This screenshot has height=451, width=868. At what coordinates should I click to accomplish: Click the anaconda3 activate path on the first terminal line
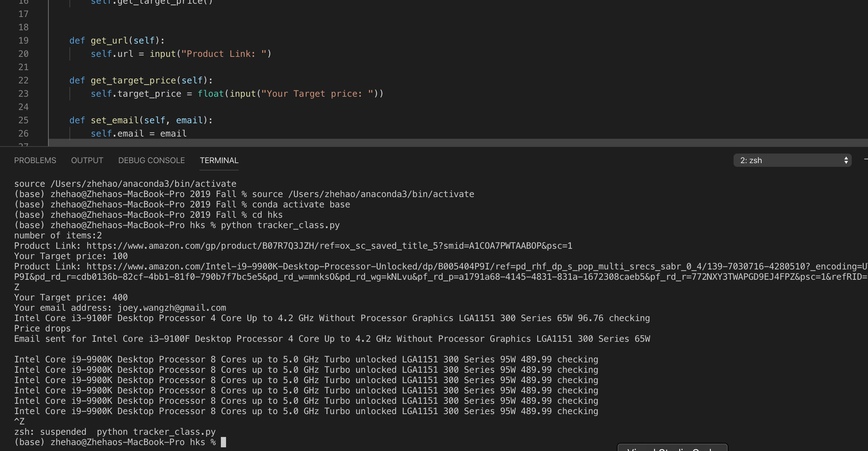pos(143,184)
